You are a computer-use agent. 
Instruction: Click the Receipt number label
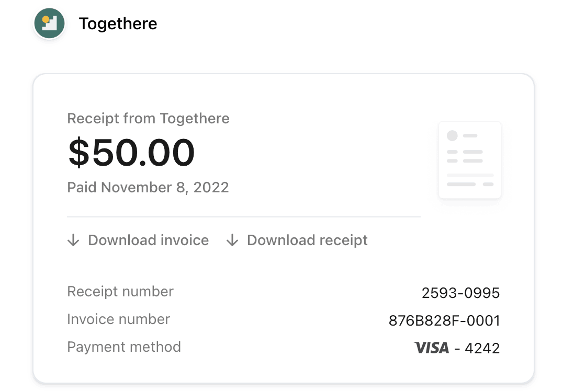tap(120, 292)
